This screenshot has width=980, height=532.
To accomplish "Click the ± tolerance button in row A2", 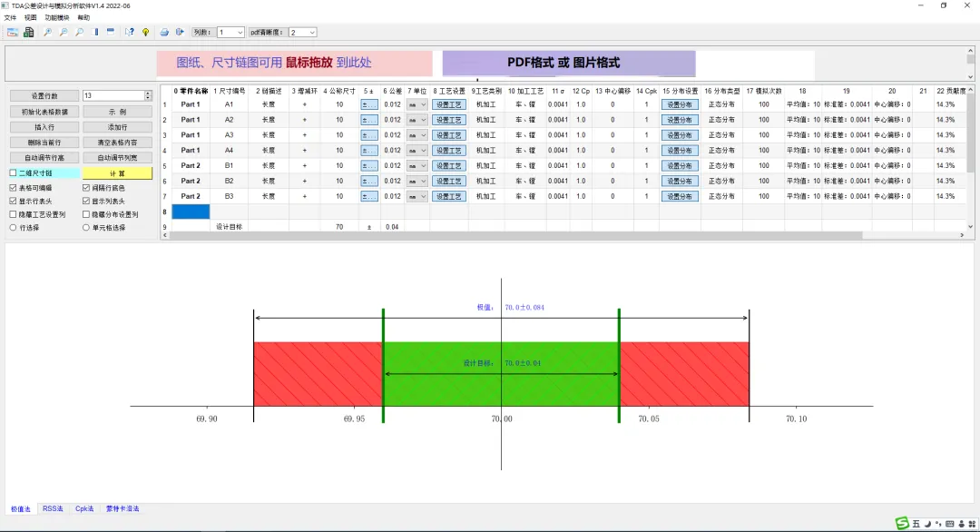I will [x=369, y=120].
